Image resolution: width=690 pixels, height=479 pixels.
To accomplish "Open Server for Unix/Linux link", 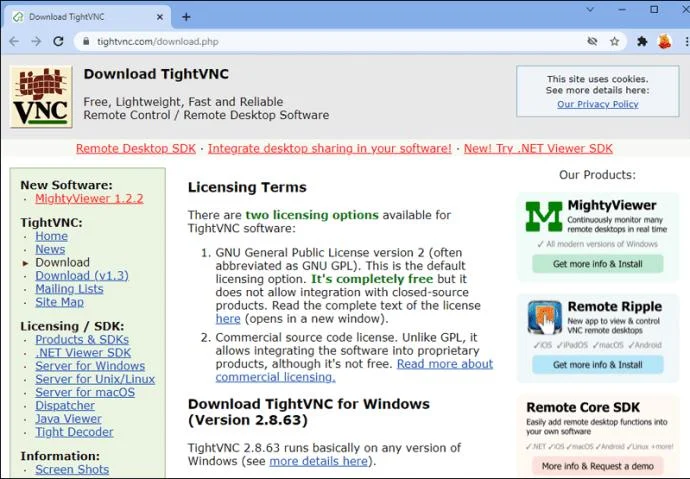I will point(95,379).
